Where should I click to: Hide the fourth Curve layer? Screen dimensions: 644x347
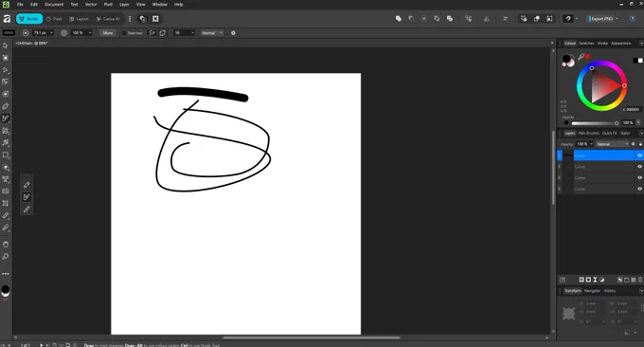tap(639, 189)
